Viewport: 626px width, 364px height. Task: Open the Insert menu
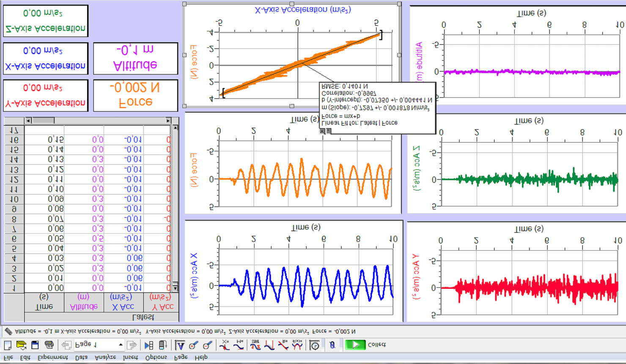(130, 358)
